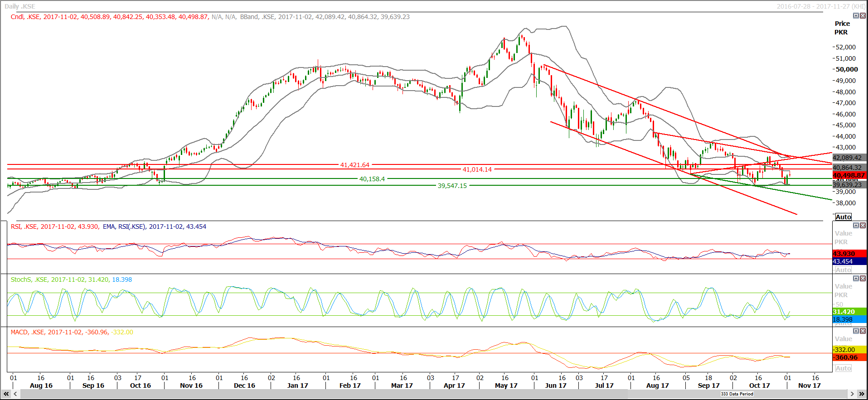Jump to earliest data with double-left arrow
The image size is (868, 400).
point(6,394)
